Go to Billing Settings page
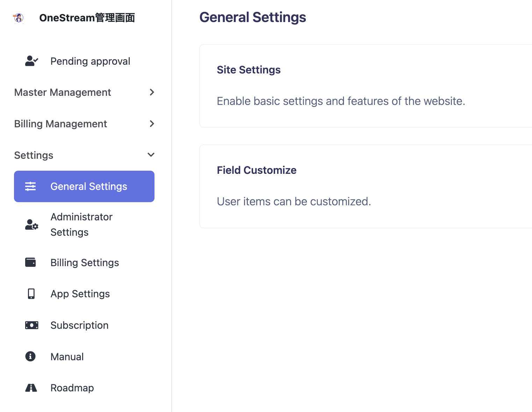The height and width of the screenshot is (412, 532). coord(85,263)
